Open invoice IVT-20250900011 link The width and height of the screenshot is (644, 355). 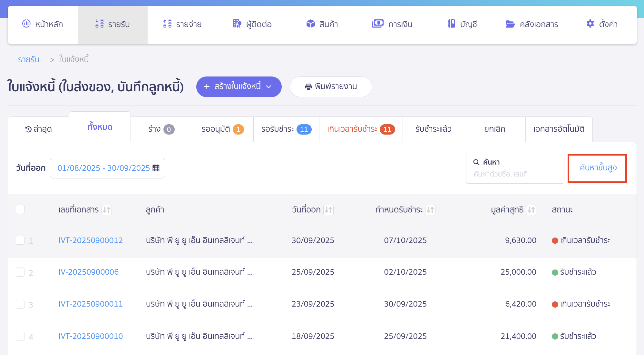coord(91,304)
